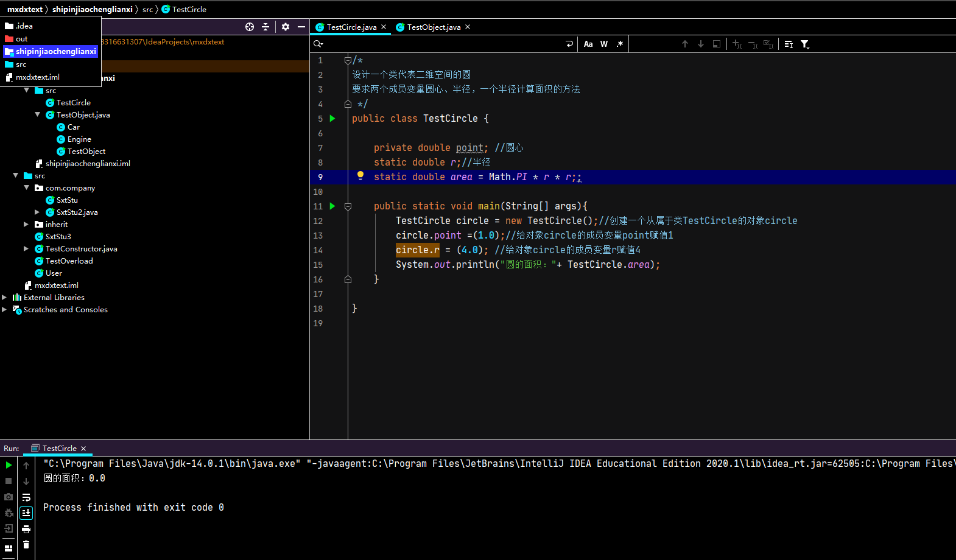Expand SxtStu2.java node in tree
Screen dimensions: 956x560
point(38,212)
